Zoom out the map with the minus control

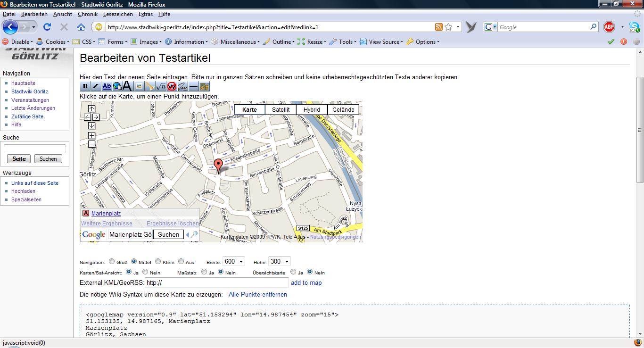tap(92, 144)
